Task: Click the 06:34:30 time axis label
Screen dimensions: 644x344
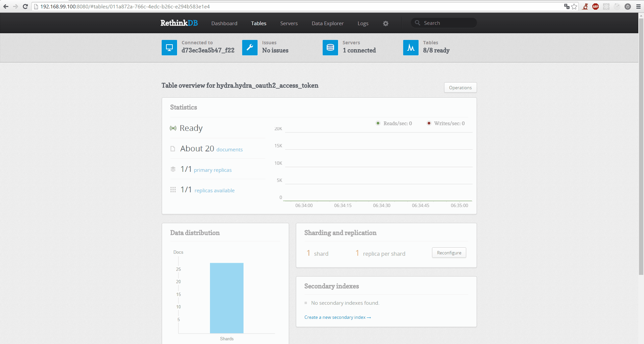Action: coord(382,205)
